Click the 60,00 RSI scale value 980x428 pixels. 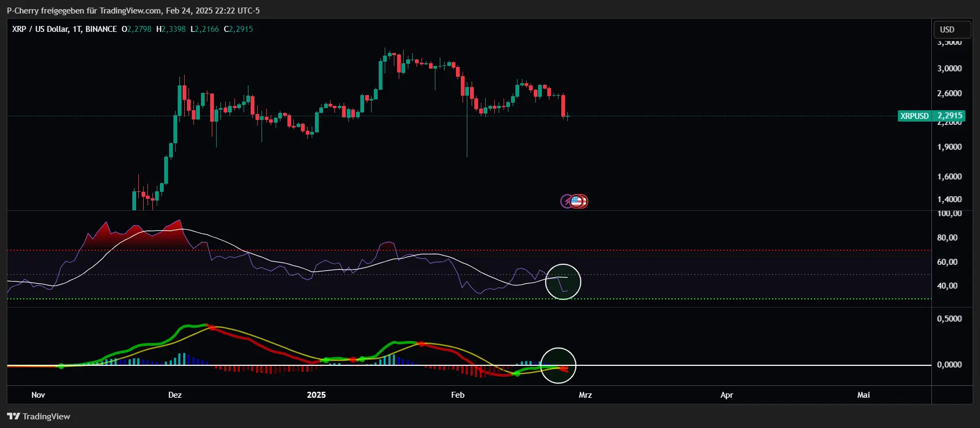(x=947, y=262)
